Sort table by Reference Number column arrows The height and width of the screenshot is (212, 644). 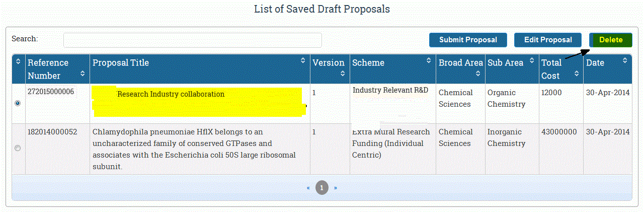(x=83, y=74)
